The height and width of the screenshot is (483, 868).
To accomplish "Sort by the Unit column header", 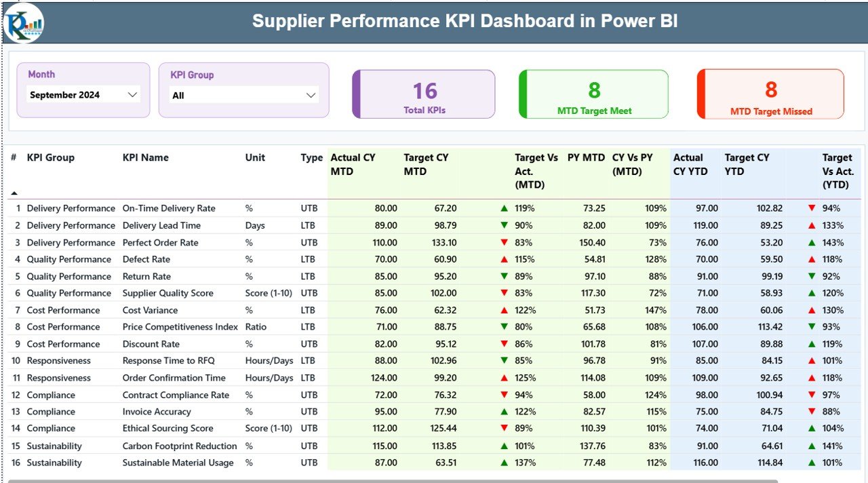I will pos(255,157).
